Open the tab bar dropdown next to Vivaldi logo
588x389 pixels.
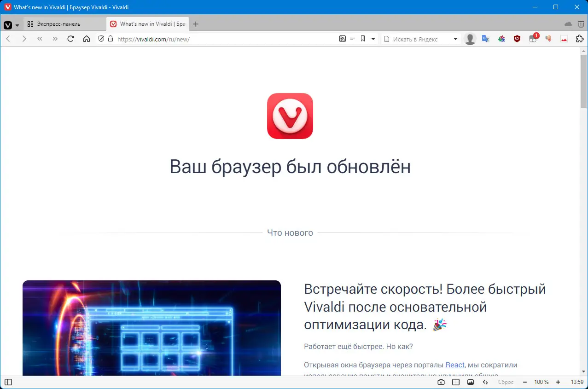click(17, 25)
